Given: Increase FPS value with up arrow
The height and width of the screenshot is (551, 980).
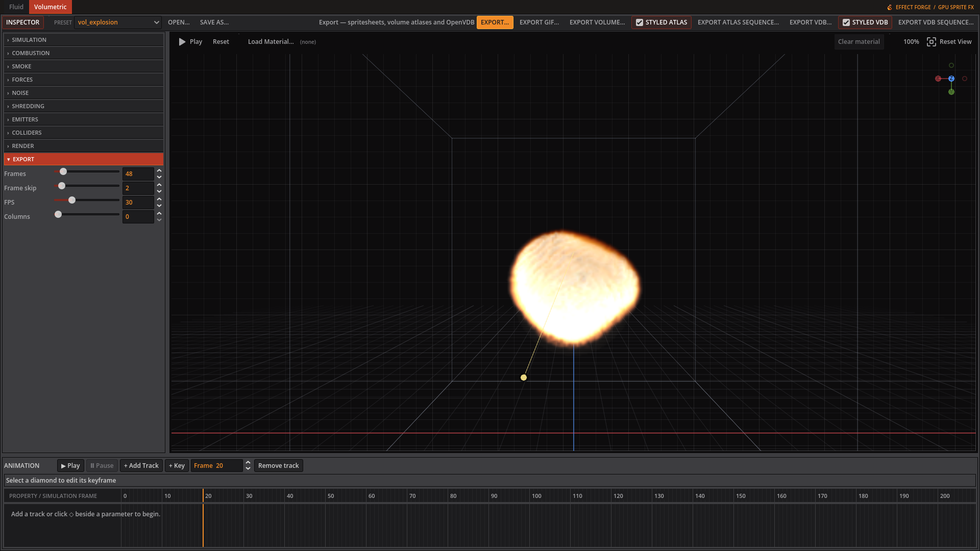Looking at the screenshot, I should pos(159,199).
